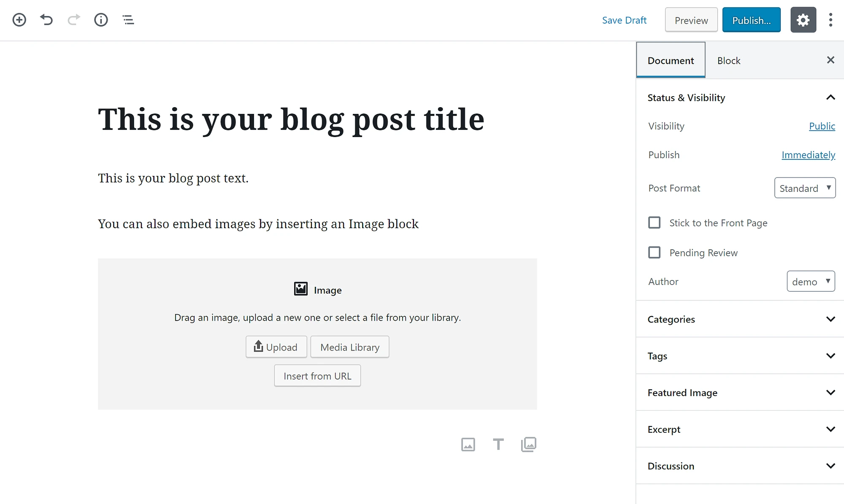Screen dimensions: 844x504
Task: Select the Document tab
Action: tap(671, 60)
